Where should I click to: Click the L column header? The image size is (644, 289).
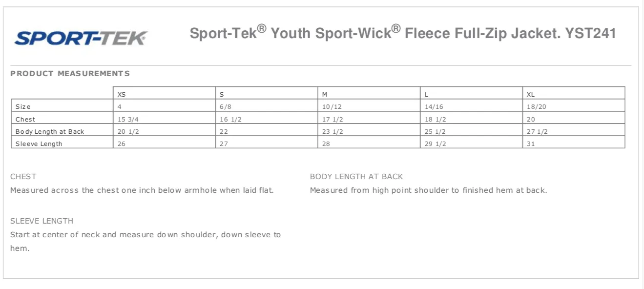pos(472,93)
